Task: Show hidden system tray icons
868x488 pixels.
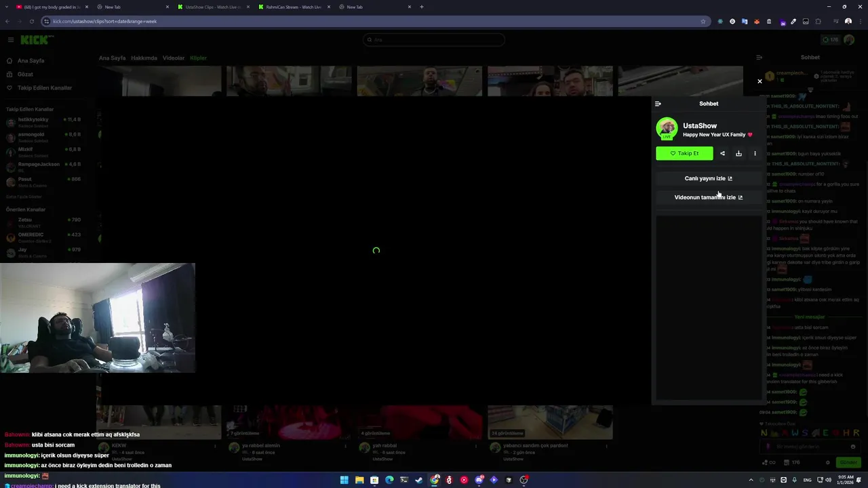Action: 751,480
